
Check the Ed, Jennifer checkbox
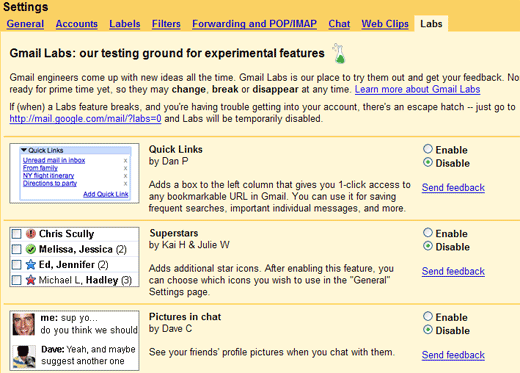tap(16, 265)
